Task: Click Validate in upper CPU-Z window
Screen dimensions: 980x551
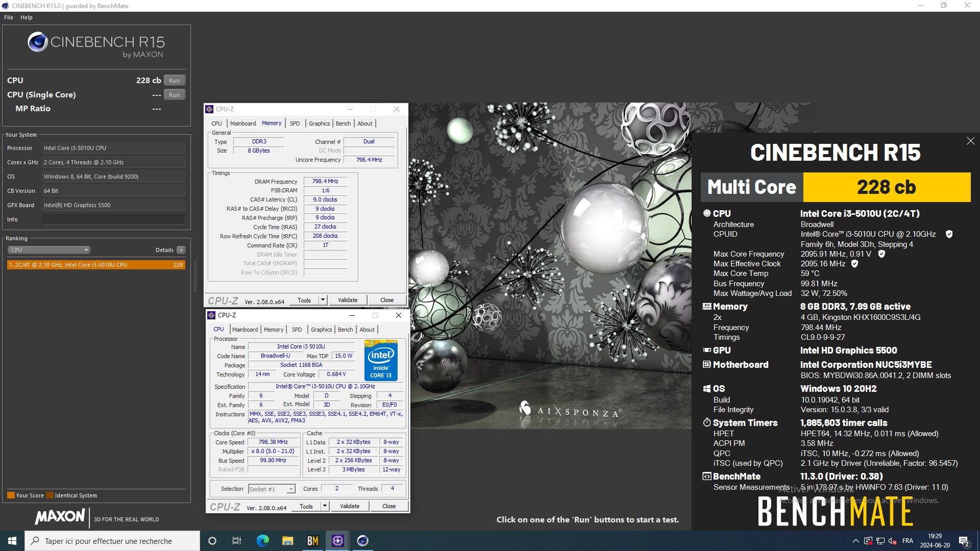Action: click(348, 300)
